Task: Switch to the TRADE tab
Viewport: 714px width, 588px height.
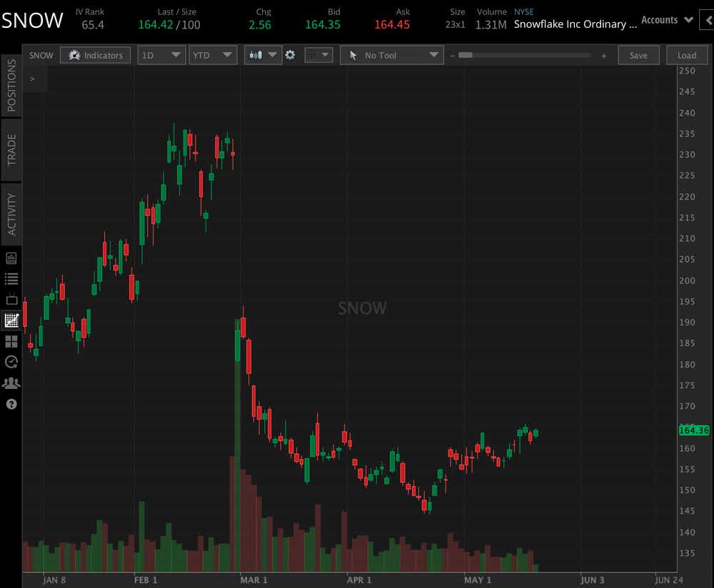Action: tap(11, 150)
